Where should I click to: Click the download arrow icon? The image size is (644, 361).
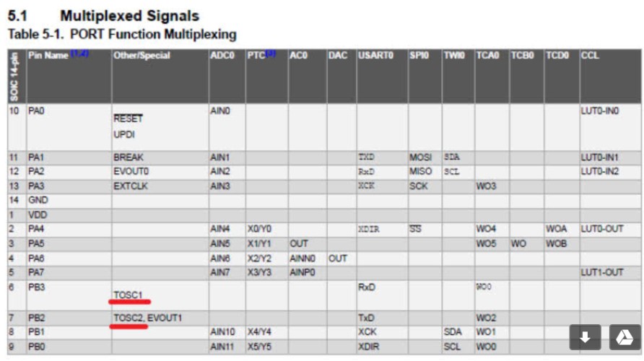pos(585,336)
